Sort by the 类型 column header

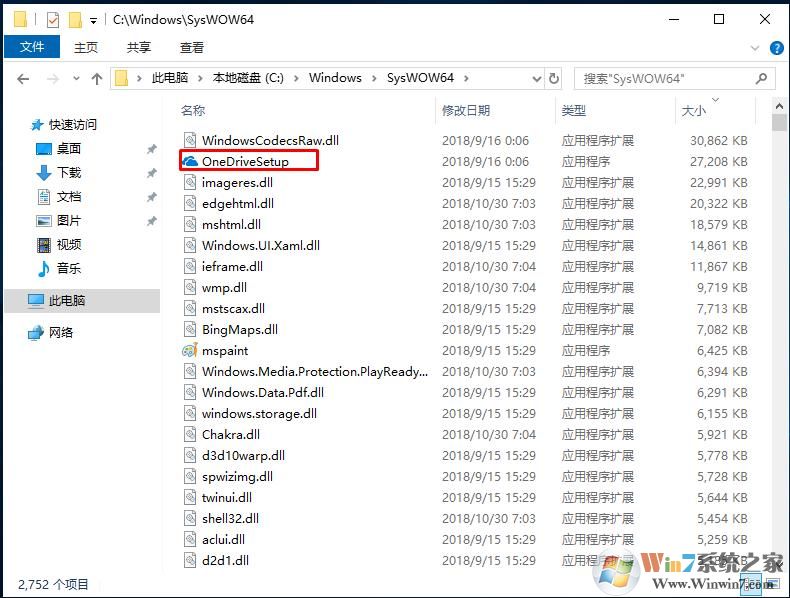[x=574, y=110]
